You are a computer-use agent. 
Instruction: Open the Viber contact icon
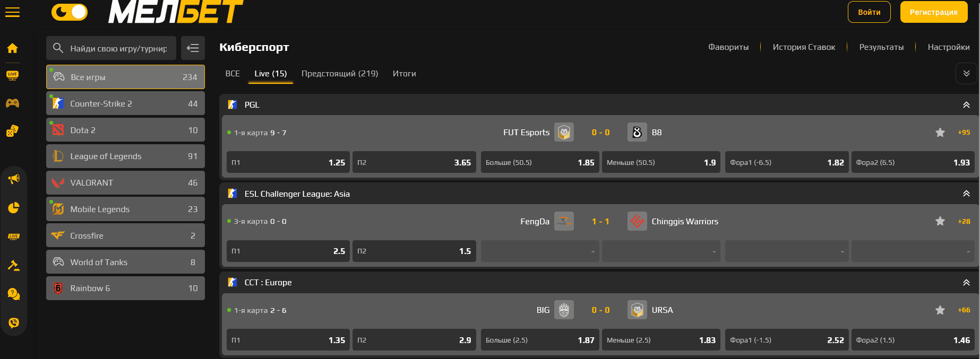pos(14,322)
